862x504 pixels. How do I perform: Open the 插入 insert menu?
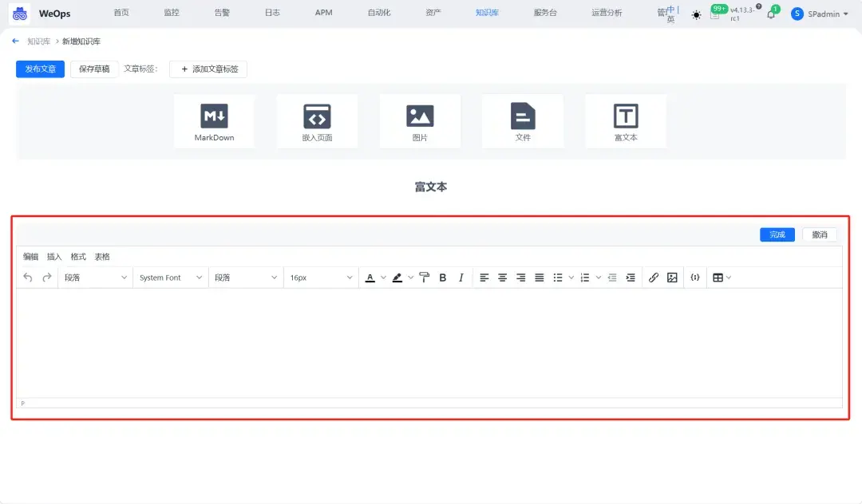point(53,256)
